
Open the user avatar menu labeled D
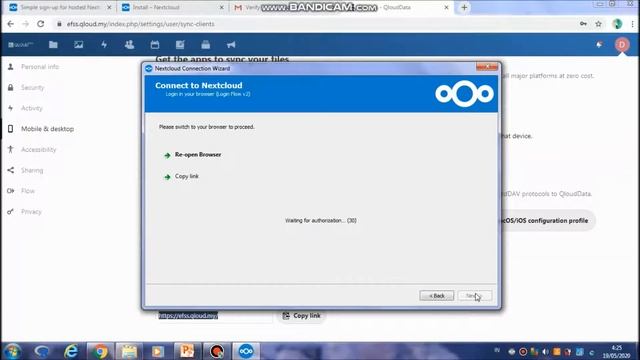pos(622,44)
